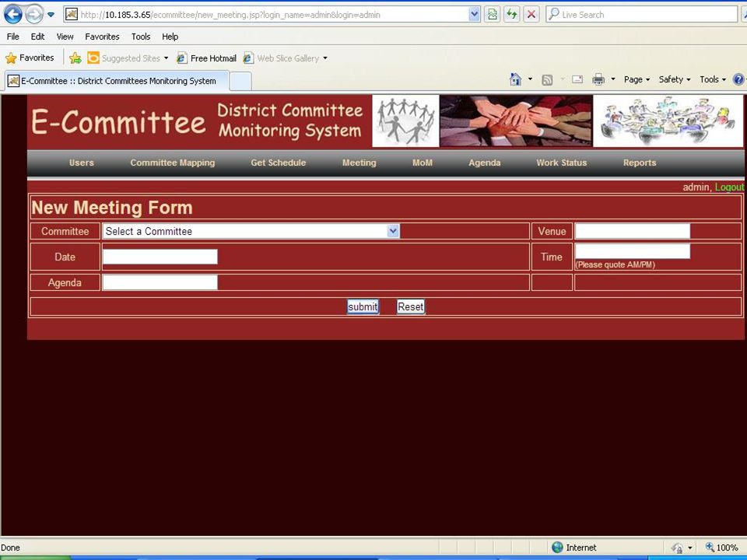Open the Free Hotmail favorite
This screenshot has height=560, width=747.
click(207, 58)
